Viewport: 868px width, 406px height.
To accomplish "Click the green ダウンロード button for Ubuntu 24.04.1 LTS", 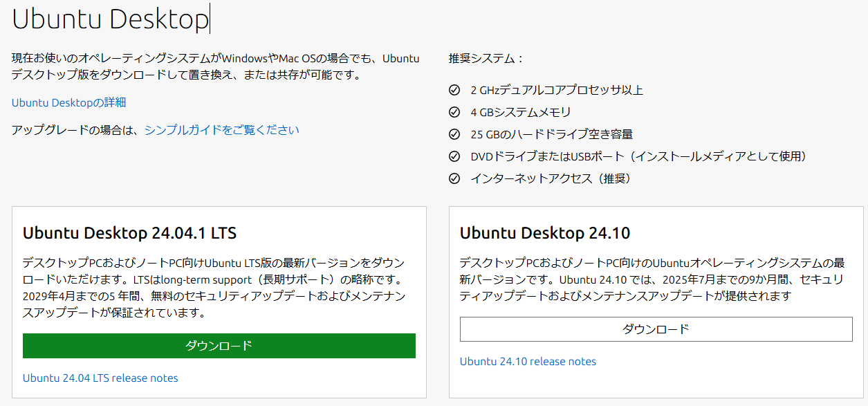I will click(219, 346).
